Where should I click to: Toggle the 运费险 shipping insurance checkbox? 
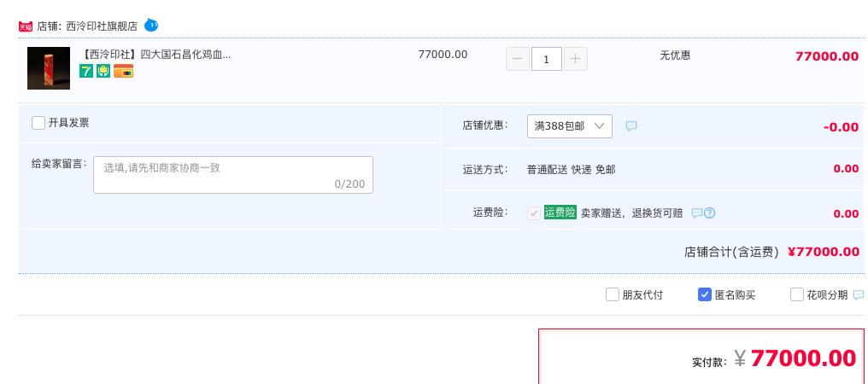click(x=534, y=213)
